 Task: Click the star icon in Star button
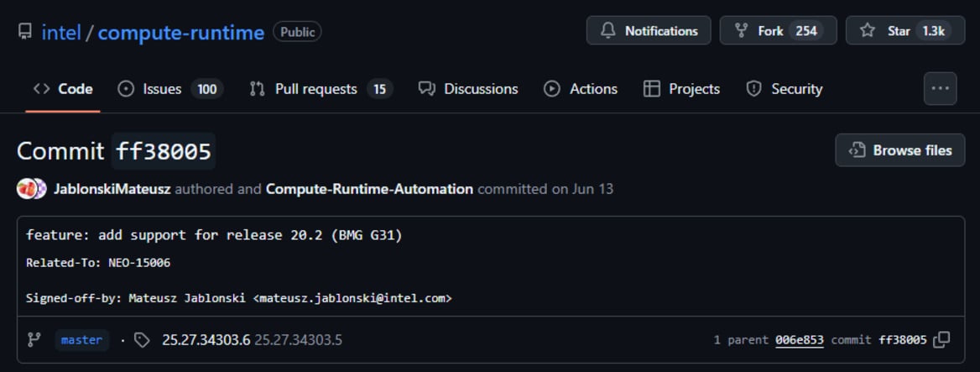click(868, 30)
